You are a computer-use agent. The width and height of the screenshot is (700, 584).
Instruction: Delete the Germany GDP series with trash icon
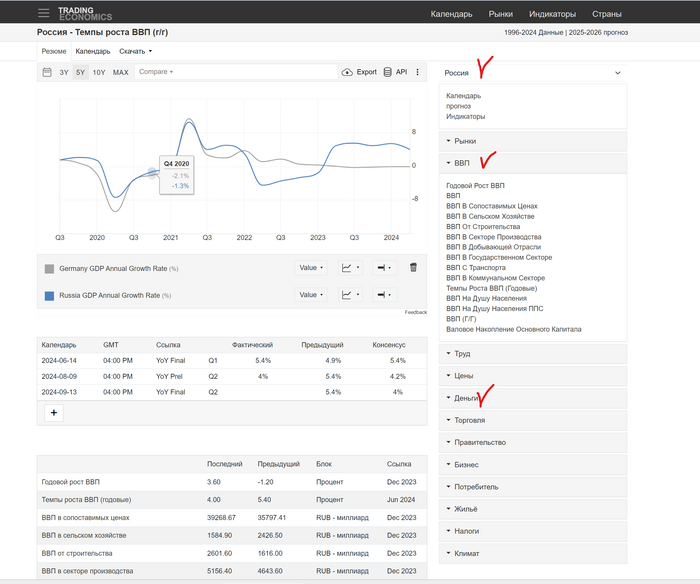(x=413, y=267)
